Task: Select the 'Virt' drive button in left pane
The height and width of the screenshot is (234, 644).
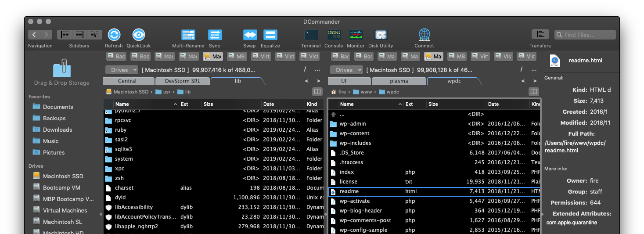Action: point(261,56)
